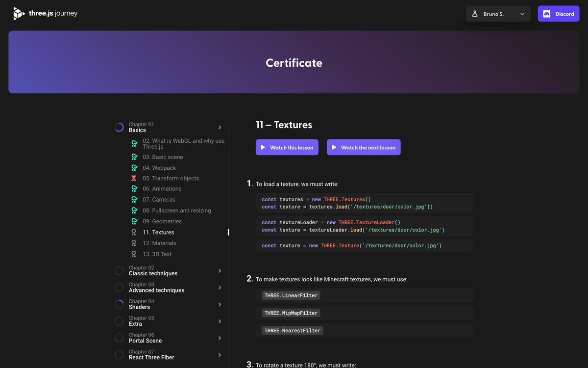Select the THREE.NearestFilter answer
The width and height of the screenshot is (588, 368).
pos(365,331)
